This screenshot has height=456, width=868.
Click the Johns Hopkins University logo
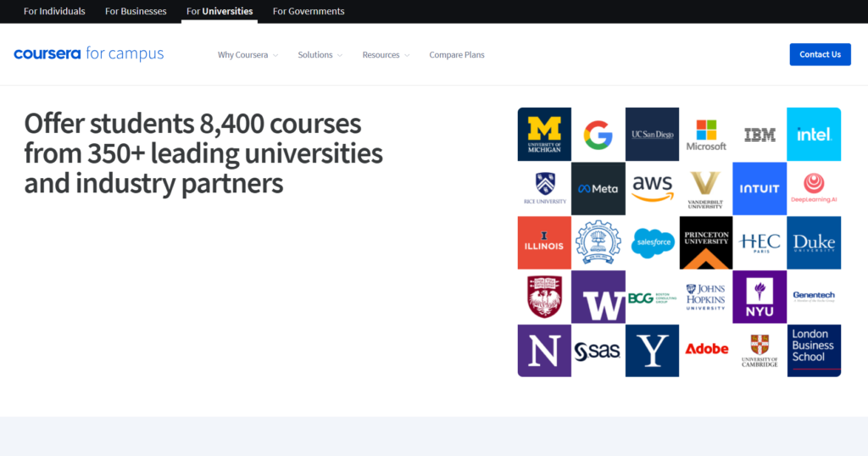coord(706,298)
